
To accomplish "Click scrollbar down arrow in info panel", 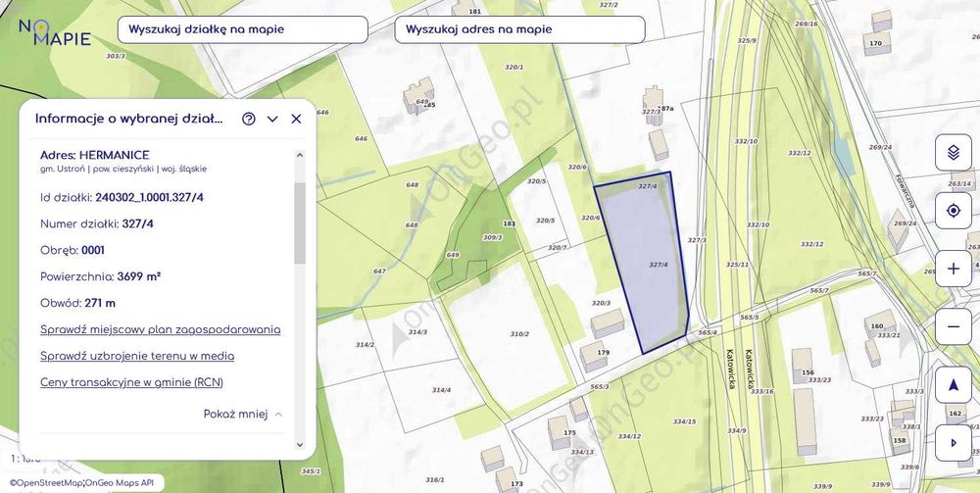I will (299, 445).
